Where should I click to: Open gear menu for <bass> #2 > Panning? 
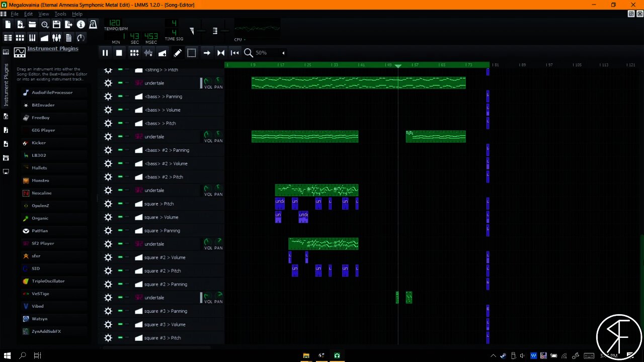pos(108,150)
